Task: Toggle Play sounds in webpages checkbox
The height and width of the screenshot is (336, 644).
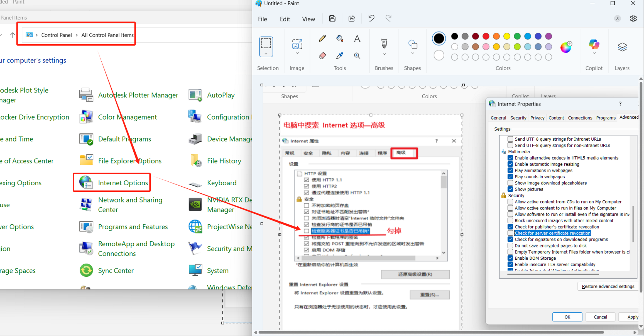Action: coord(510,177)
